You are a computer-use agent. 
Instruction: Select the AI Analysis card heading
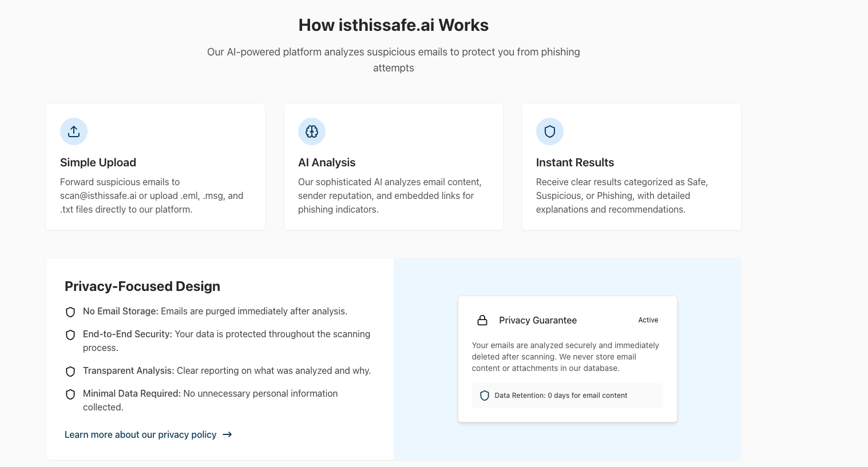click(327, 162)
